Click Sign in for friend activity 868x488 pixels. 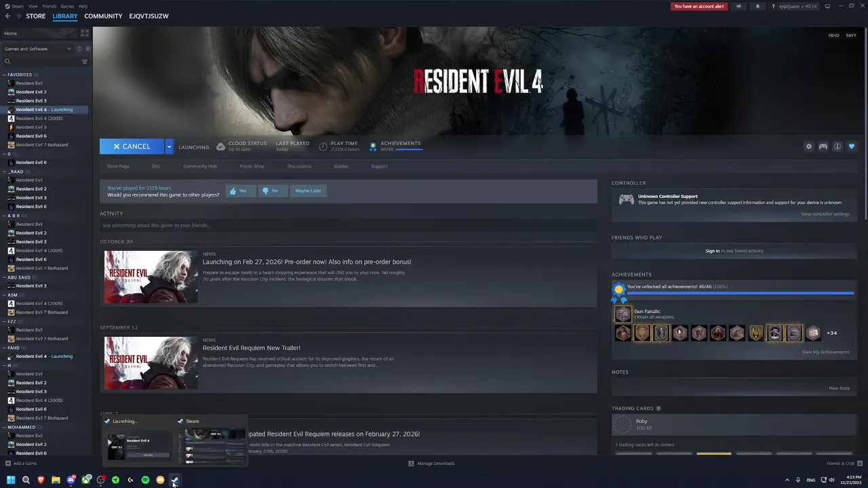coord(712,251)
